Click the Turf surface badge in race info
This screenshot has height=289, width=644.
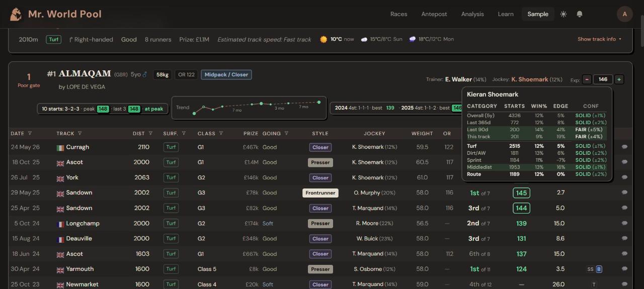pos(54,39)
